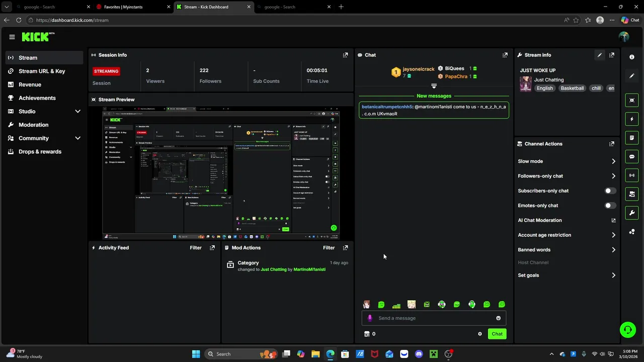Open Discord from the Windows taskbar

[419, 354]
